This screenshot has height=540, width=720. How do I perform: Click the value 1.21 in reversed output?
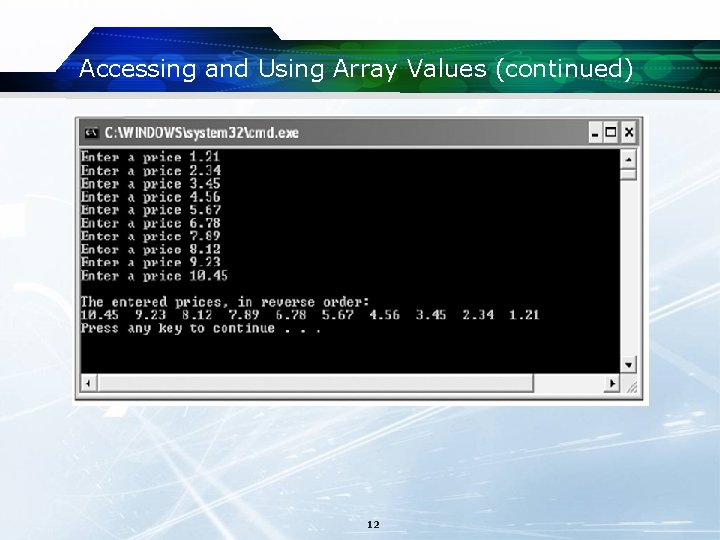click(524, 315)
